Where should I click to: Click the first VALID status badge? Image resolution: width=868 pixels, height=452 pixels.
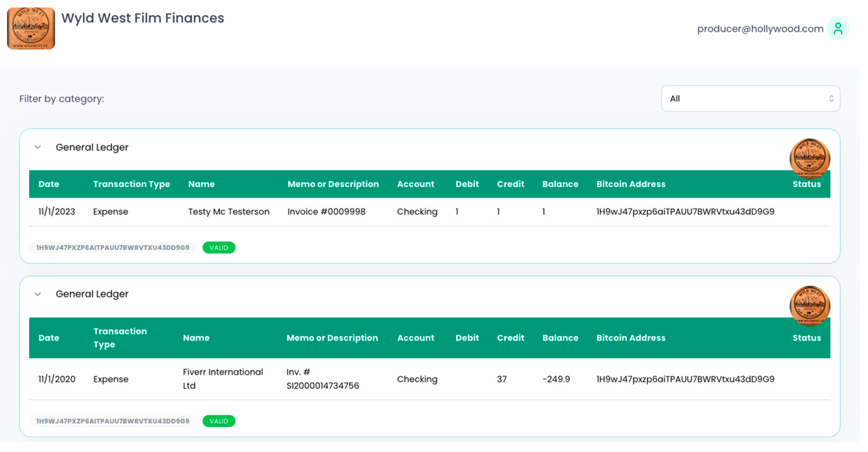[219, 248]
